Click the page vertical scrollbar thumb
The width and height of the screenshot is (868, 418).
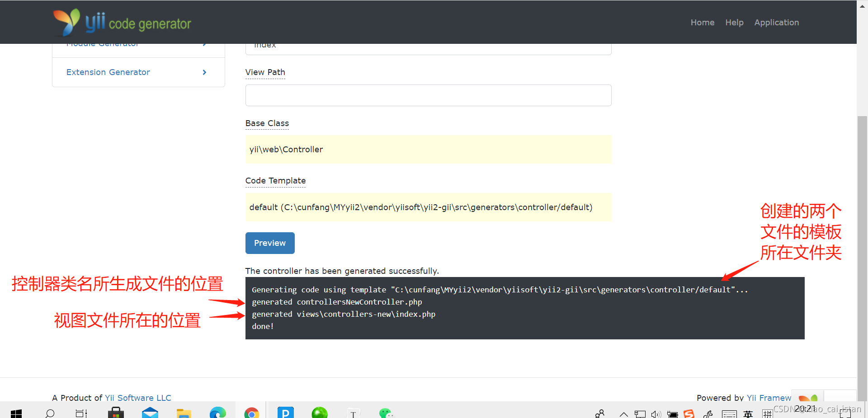[x=862, y=258]
